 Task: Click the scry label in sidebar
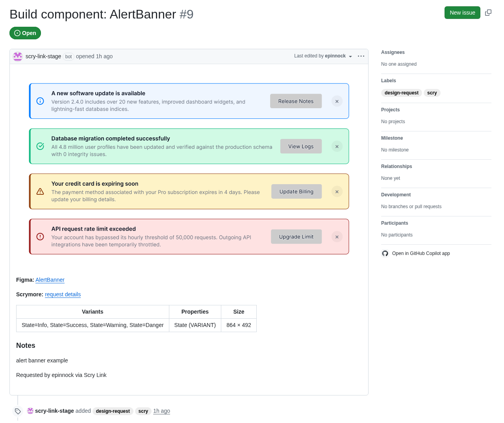point(432,93)
